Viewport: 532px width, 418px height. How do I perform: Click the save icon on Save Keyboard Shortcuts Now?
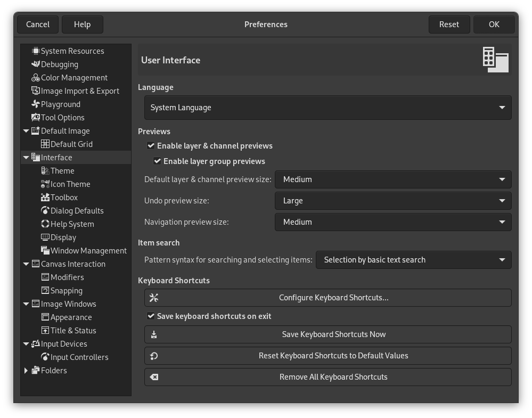(154, 334)
